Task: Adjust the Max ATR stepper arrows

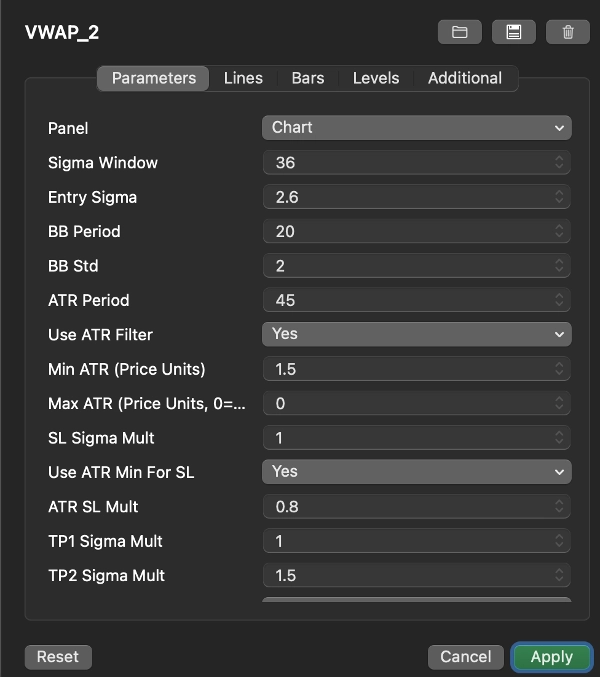Action: 559,403
